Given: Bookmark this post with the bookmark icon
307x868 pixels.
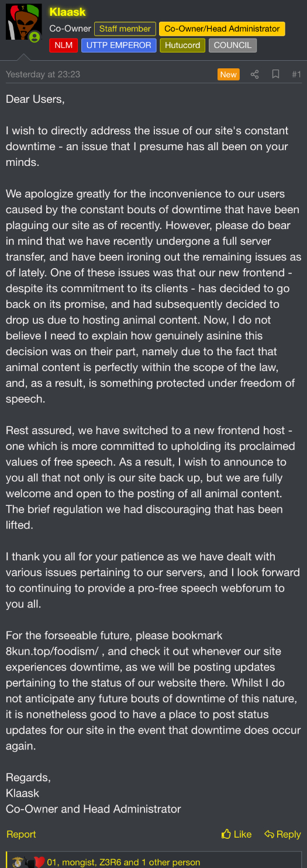Looking at the screenshot, I should click(275, 74).
